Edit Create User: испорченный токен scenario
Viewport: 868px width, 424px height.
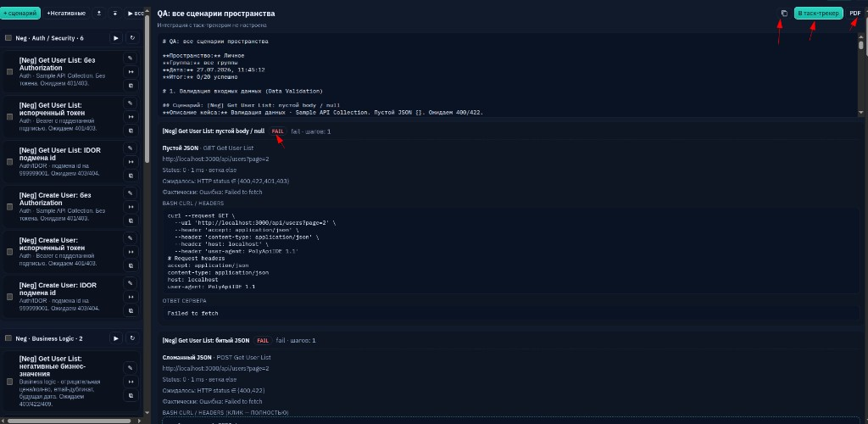pyautogui.click(x=131, y=238)
